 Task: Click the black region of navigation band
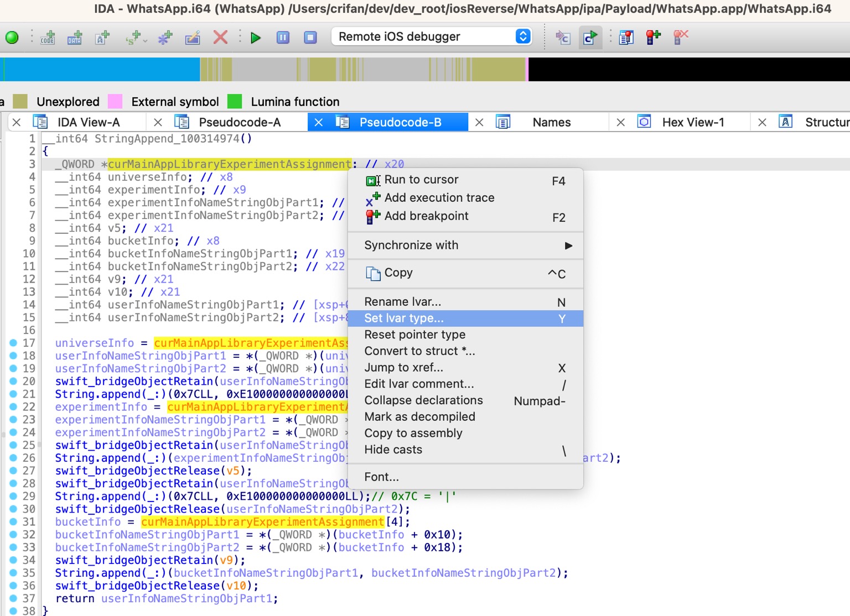click(689, 70)
